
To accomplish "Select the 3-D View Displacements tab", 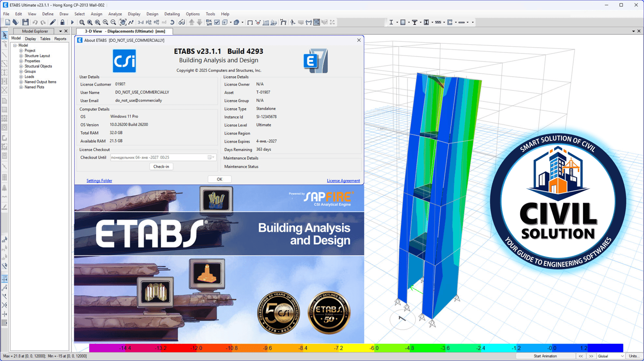I will pos(125,31).
